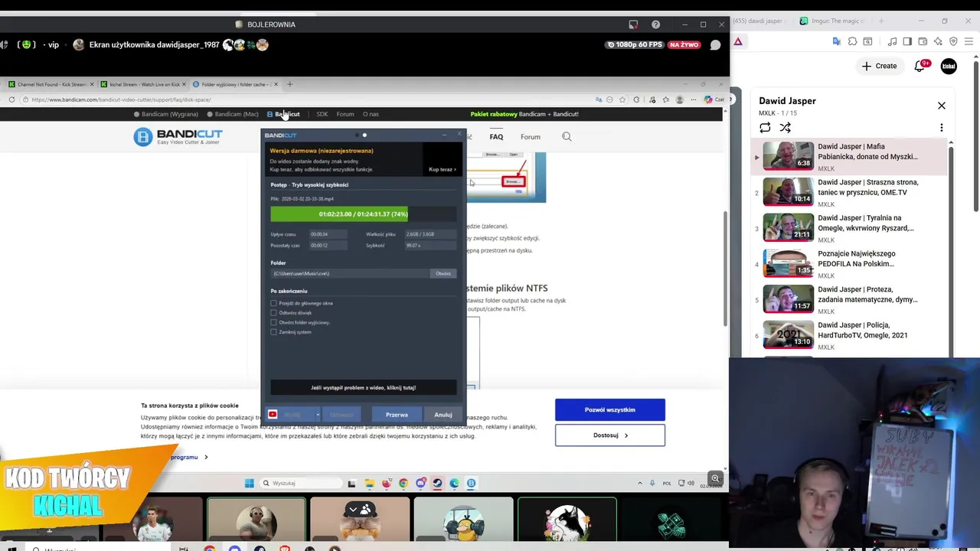This screenshot has height=551, width=980.
Task: Click the bandicam.com address bar
Action: (x=306, y=99)
